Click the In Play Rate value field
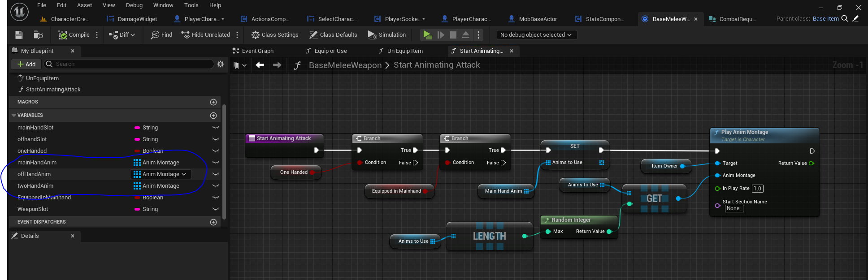This screenshot has height=280, width=868. coord(758,189)
